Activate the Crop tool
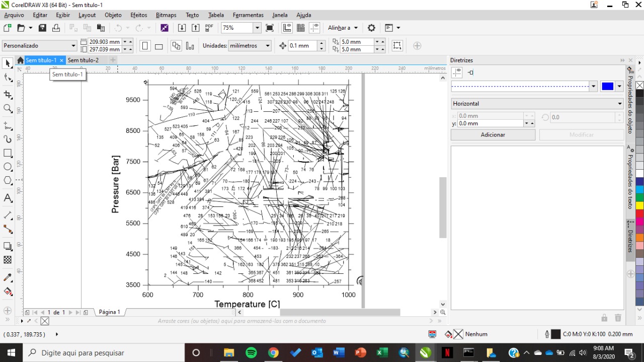Screen dimensions: 644x362 coord(8,95)
